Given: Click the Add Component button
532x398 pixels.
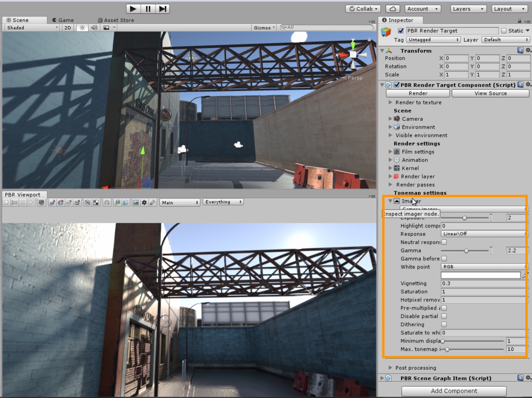Looking at the screenshot, I should coord(454,391).
